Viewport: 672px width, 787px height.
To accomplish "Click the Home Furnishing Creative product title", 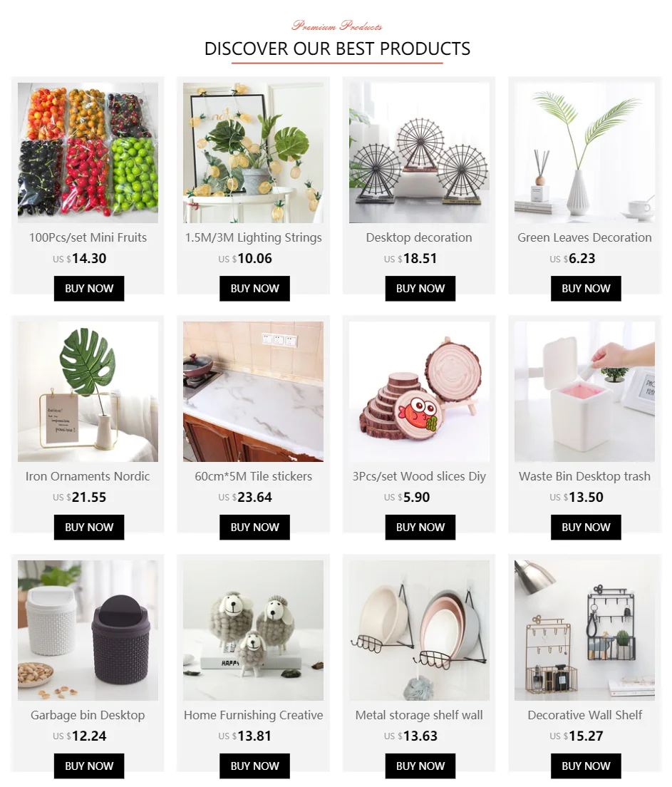I will [254, 715].
